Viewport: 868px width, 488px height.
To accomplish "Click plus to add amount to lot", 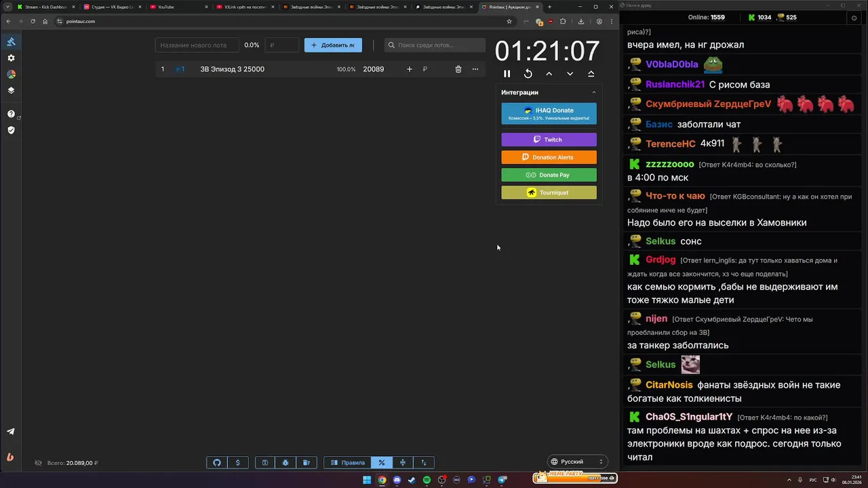I will 409,69.
